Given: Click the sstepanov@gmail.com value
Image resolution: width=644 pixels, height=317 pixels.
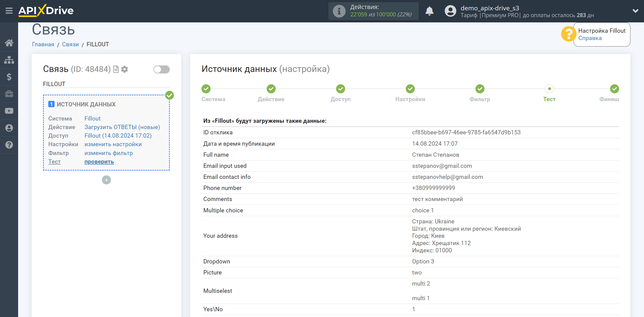Looking at the screenshot, I should click(x=442, y=166).
